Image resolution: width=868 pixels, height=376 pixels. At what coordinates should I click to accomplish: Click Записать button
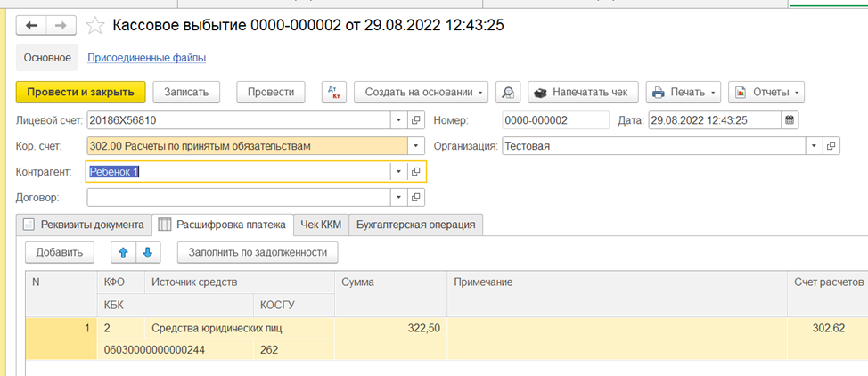point(186,93)
